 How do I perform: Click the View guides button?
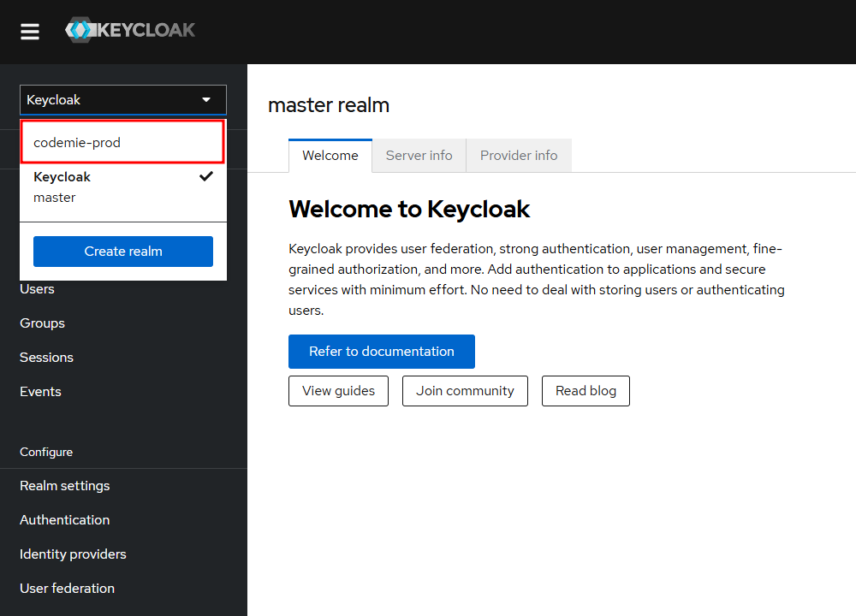[x=338, y=391]
